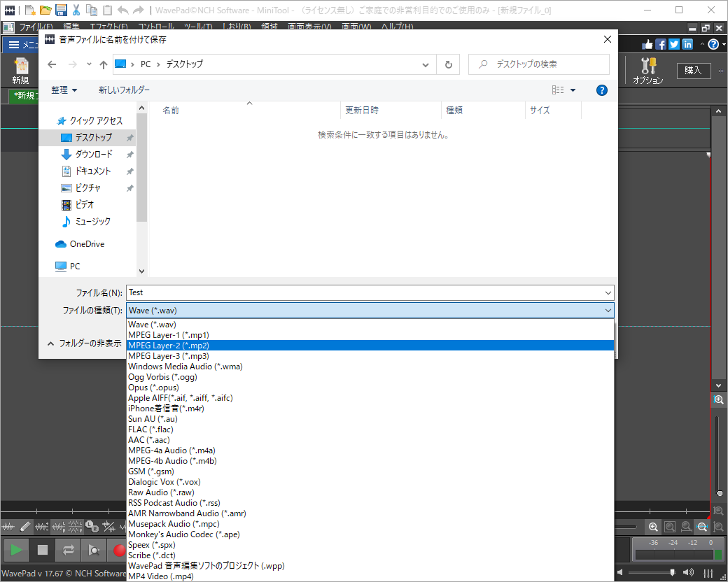
Task: Click the LinkedIn share icon
Action: (x=687, y=44)
